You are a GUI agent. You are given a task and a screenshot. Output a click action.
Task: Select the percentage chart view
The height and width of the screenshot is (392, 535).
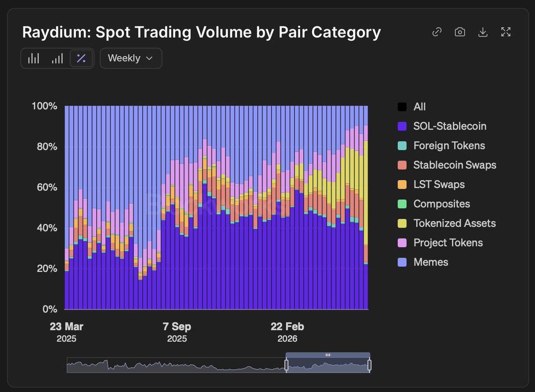click(x=81, y=58)
